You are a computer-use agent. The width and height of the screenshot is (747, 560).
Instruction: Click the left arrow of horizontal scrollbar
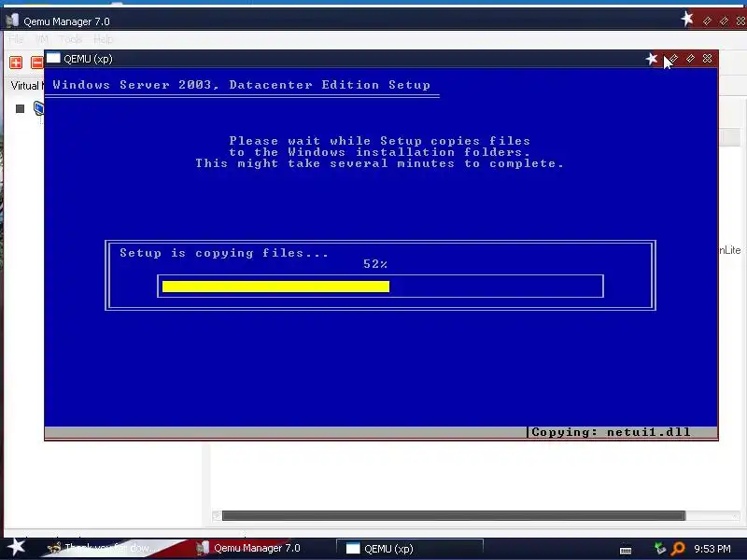(x=217, y=516)
